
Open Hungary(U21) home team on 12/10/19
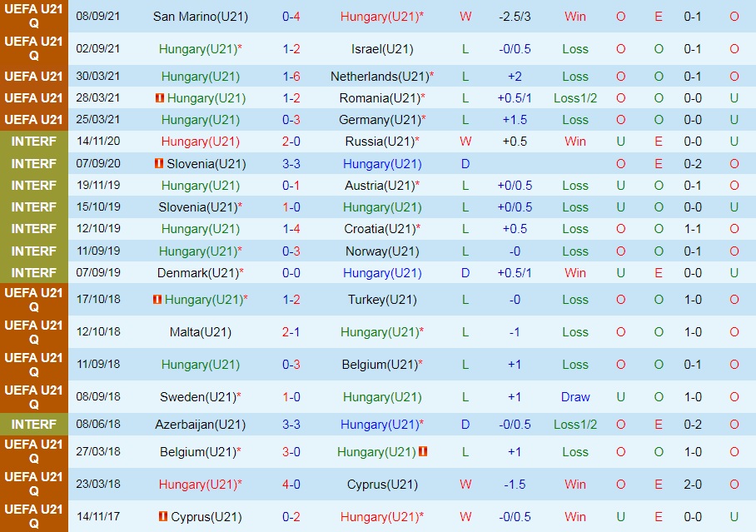pyautogui.click(x=201, y=229)
